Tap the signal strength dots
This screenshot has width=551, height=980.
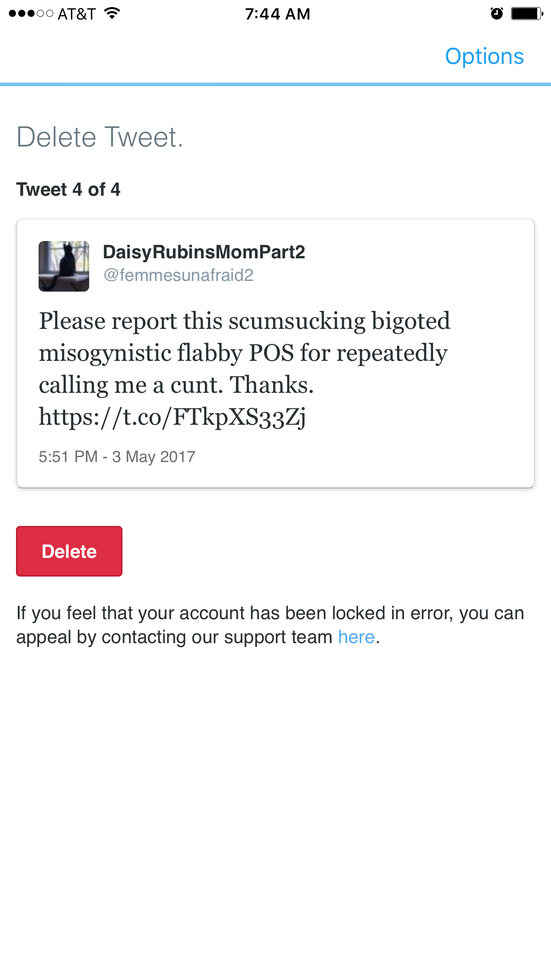pos(31,14)
